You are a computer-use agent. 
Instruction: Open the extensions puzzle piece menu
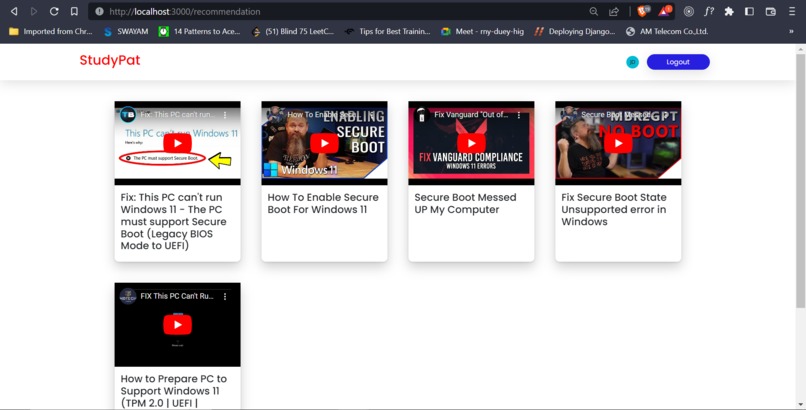point(729,11)
